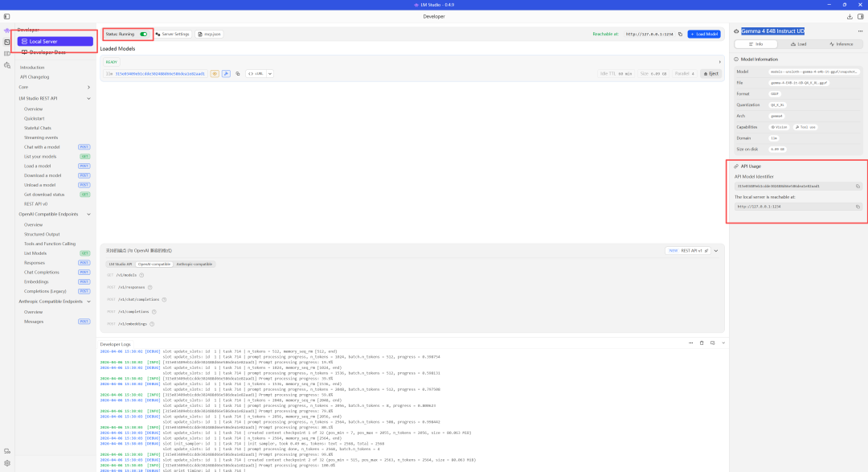The width and height of the screenshot is (868, 472).
Task: Collapse Anthropic Compatible Endpoints section
Action: pyautogui.click(x=88, y=302)
